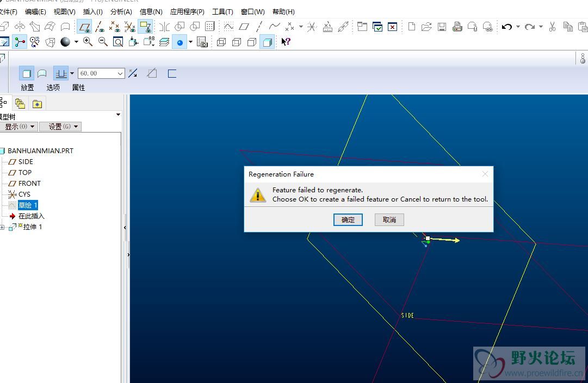Open saved view list
The image size is (588, 383).
149,42
